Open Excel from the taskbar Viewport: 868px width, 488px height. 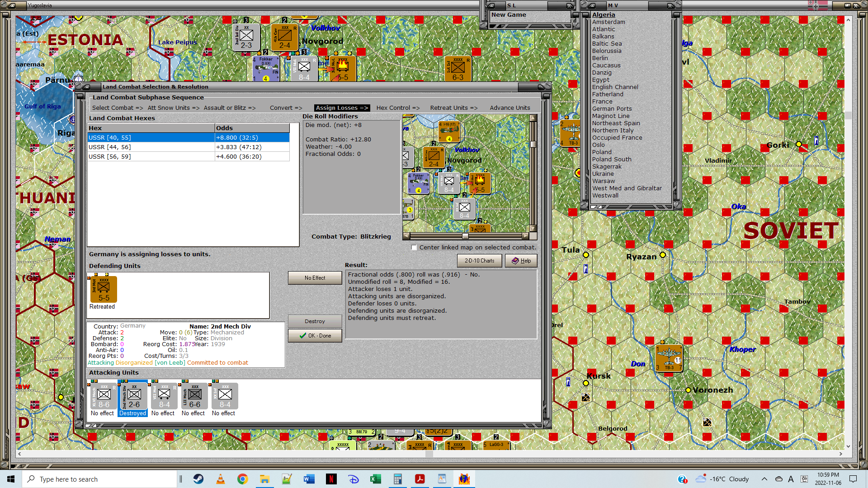coord(376,479)
